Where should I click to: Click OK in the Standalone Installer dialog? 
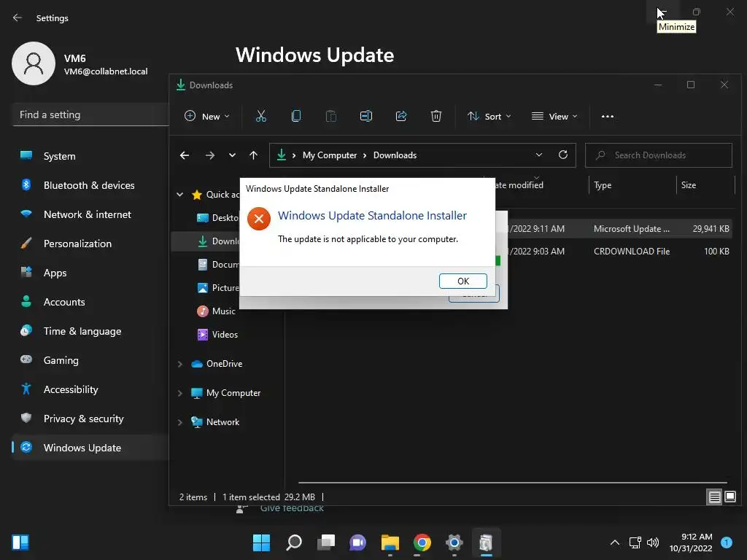[x=462, y=281]
